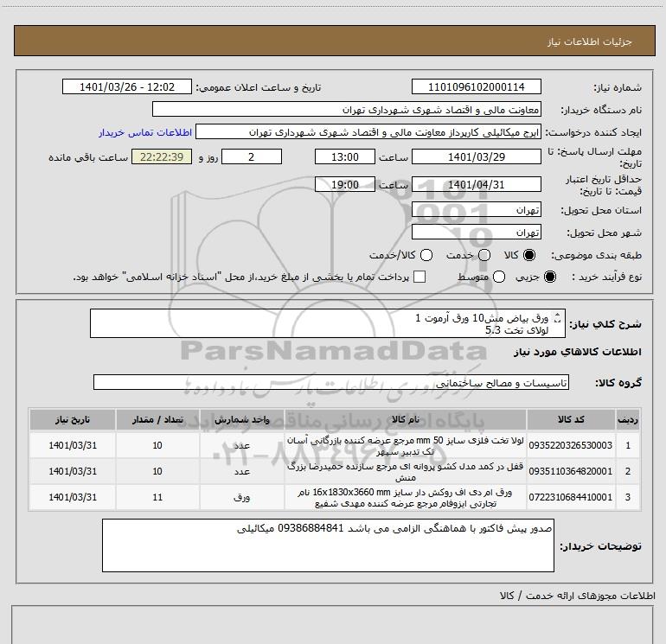Click the countdown timer 22:22:39
Image resolution: width=666 pixels, height=644 pixels.
coord(162,157)
